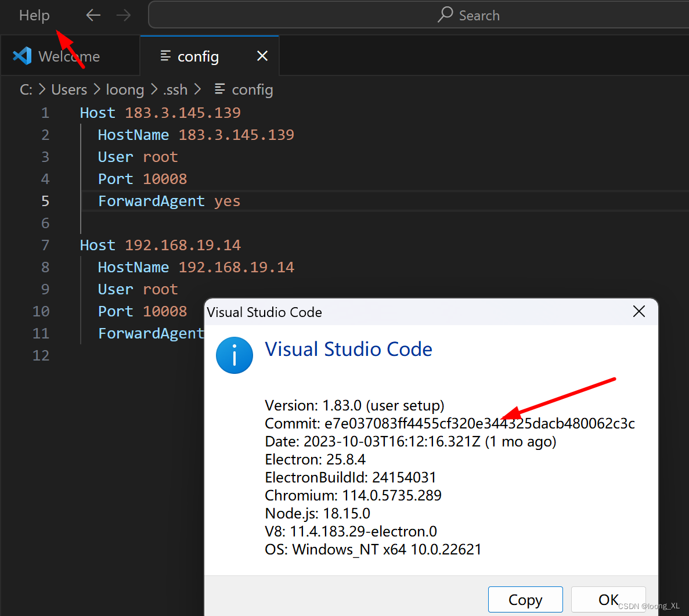689x616 pixels.
Task: Open the Help menu
Action: coord(34,15)
